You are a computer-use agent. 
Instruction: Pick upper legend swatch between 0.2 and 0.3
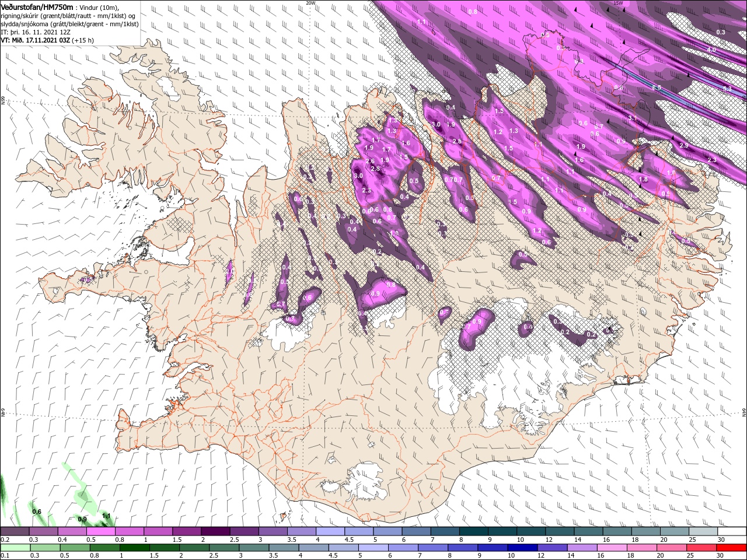point(15,531)
